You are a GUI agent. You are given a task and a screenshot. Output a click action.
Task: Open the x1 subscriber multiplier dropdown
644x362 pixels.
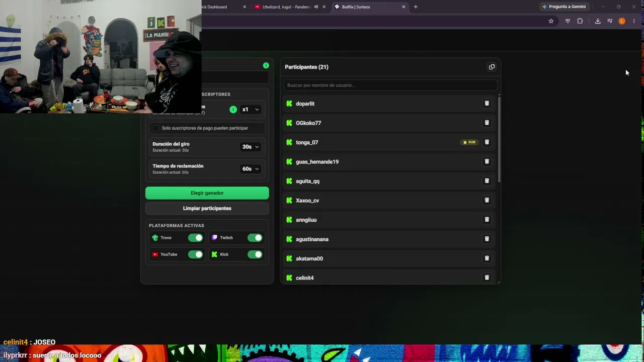coord(251,109)
